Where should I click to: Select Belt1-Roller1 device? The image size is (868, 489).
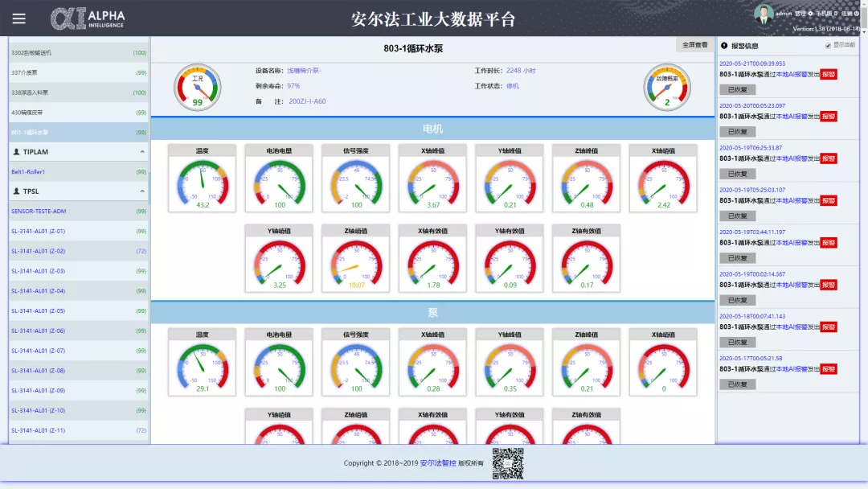coord(28,171)
